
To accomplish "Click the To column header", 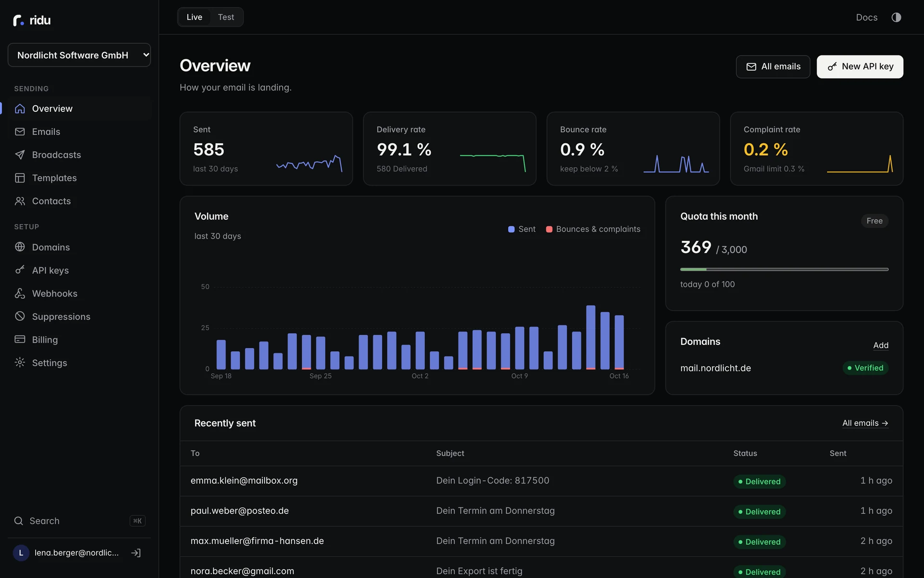I will click(195, 453).
